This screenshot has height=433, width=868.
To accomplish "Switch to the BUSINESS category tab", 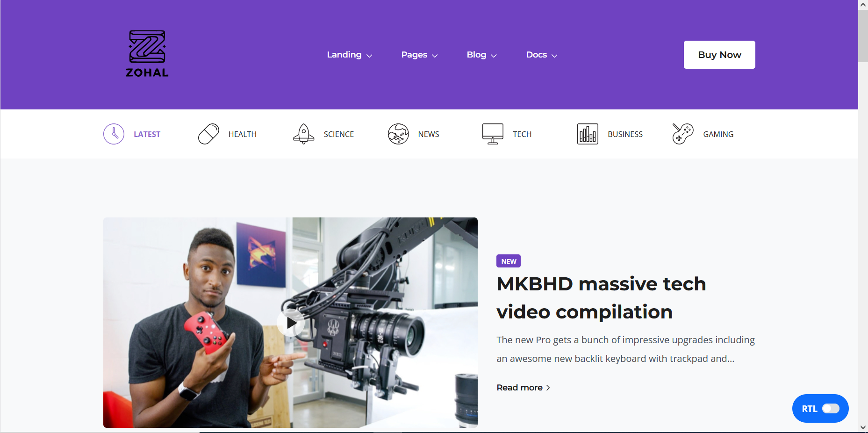I will (x=625, y=134).
